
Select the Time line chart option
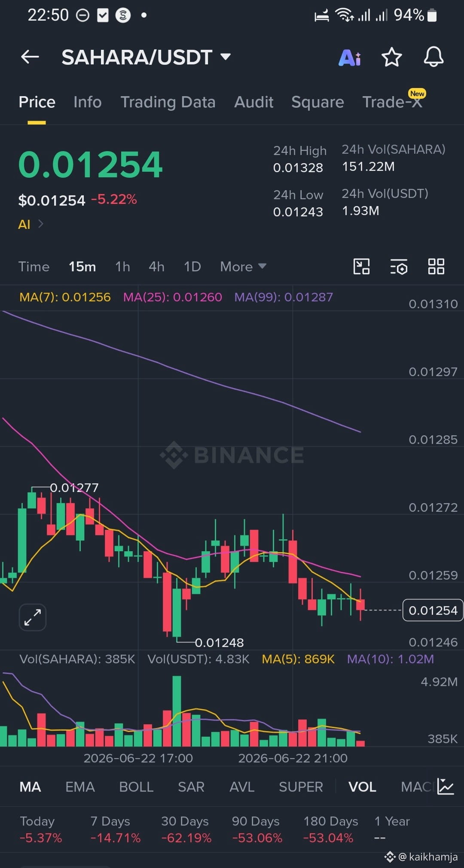(34, 267)
